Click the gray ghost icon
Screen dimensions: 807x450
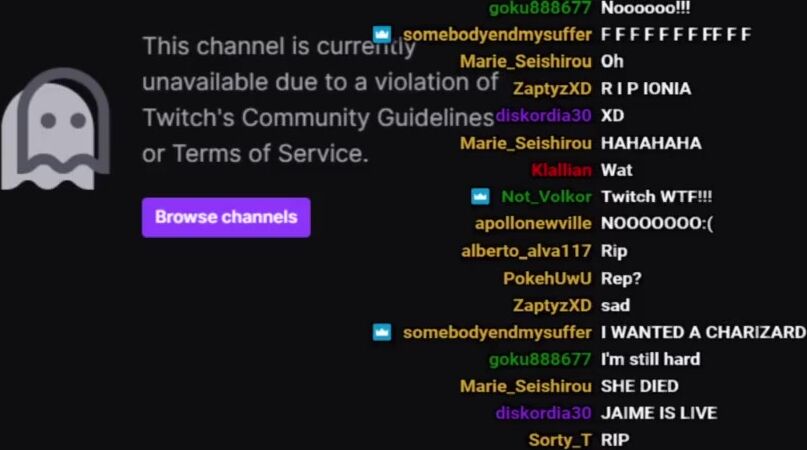tap(56, 129)
